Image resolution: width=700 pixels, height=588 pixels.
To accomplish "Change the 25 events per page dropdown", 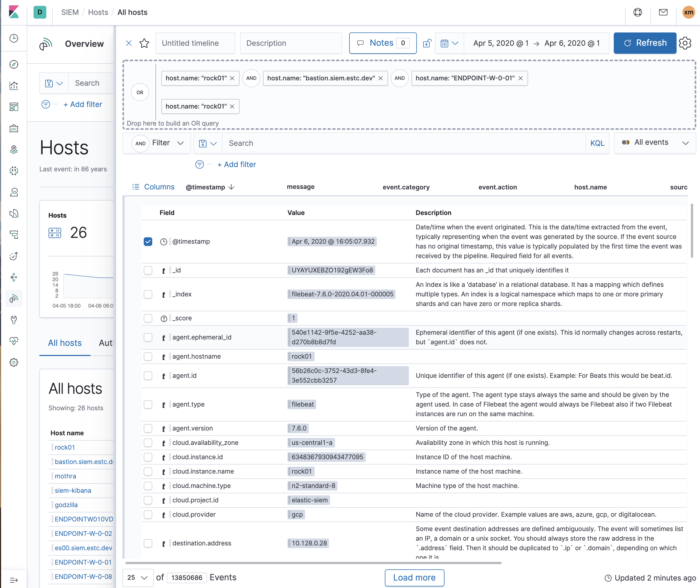I will pyautogui.click(x=138, y=577).
